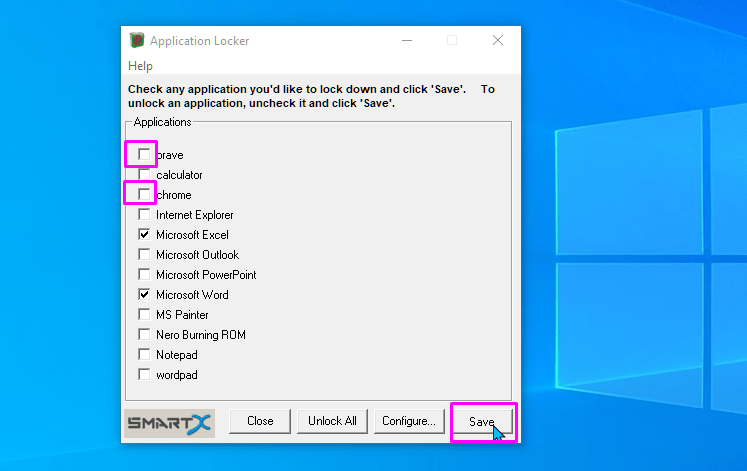Click the Application Locker title bar icon
The image size is (747, 471).
coord(137,40)
